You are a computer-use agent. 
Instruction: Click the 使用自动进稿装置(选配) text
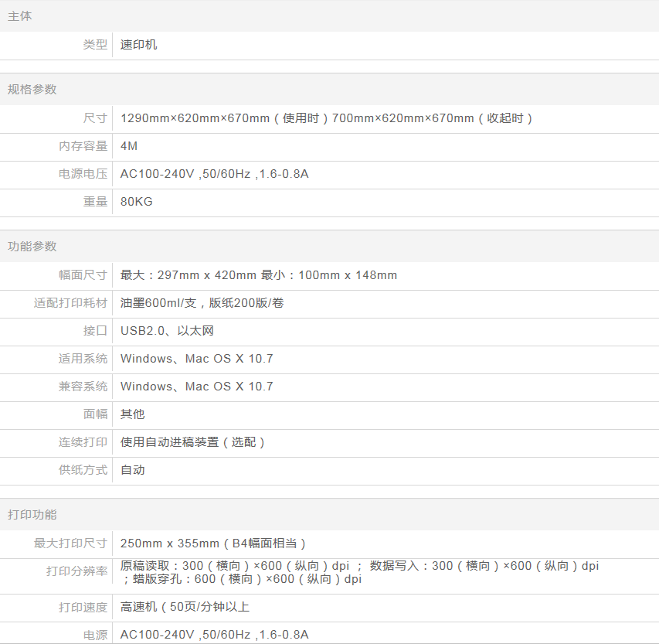[193, 442]
